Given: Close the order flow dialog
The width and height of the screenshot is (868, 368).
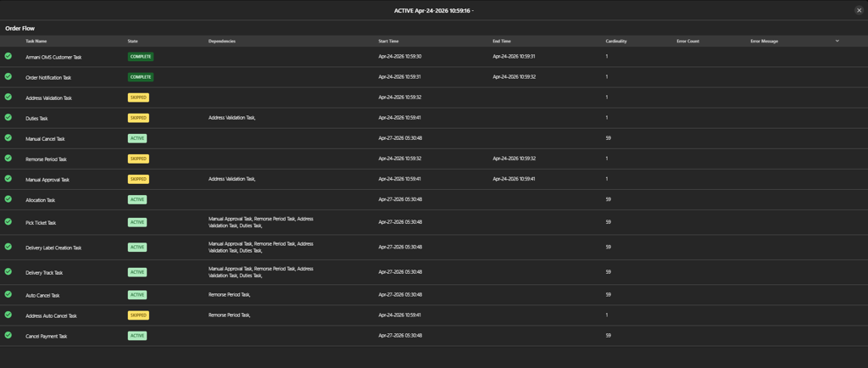Looking at the screenshot, I should (x=860, y=10).
